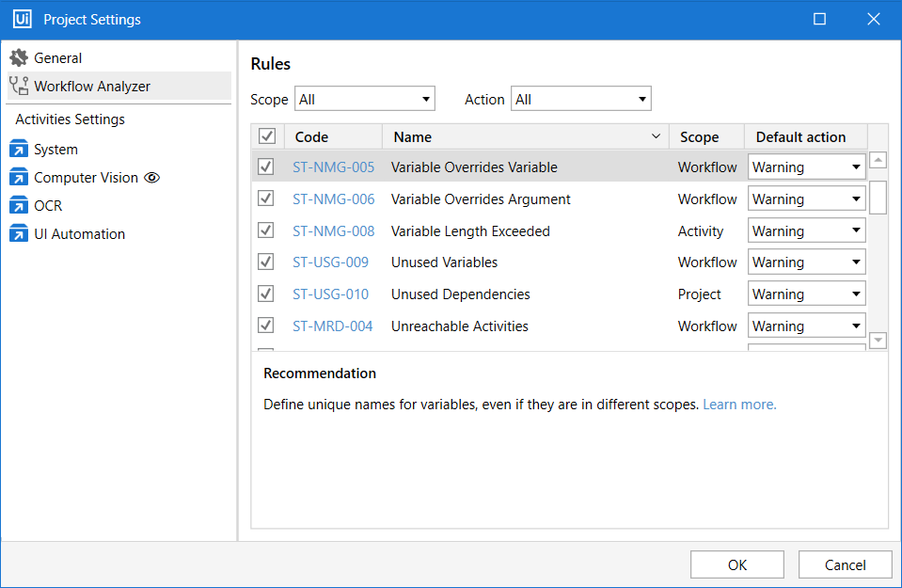Change default action for Unused Dependencies
Screen dimensions: 902x588
[806, 294]
